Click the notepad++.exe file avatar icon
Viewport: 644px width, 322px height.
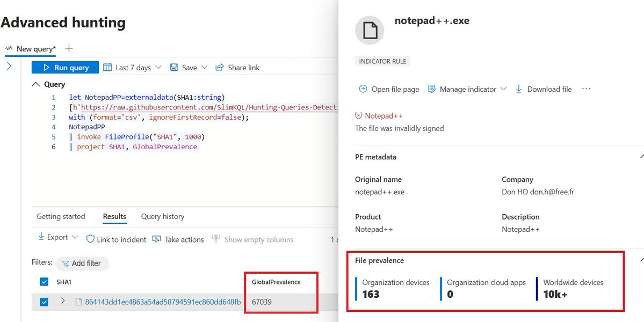[370, 31]
